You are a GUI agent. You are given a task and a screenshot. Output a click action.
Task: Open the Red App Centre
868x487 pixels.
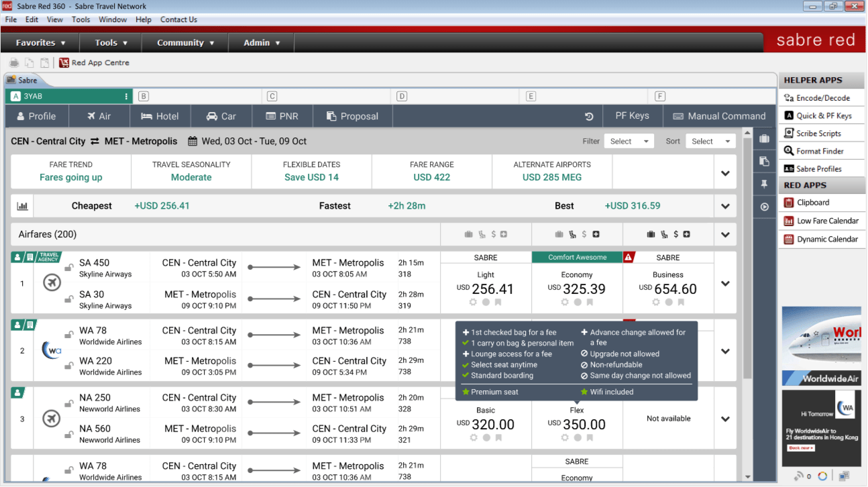(x=94, y=62)
